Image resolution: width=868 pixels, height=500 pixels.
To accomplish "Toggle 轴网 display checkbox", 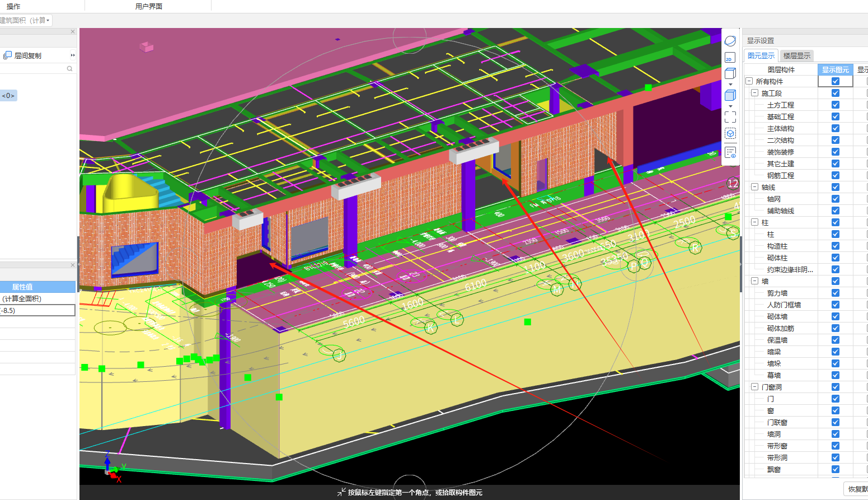I will tap(836, 199).
